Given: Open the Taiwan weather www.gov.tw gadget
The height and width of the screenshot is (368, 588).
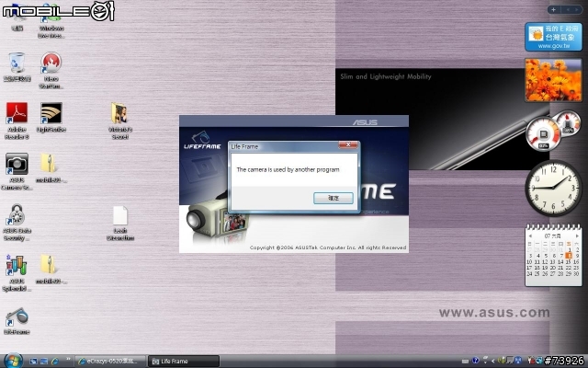Looking at the screenshot, I should 553,37.
